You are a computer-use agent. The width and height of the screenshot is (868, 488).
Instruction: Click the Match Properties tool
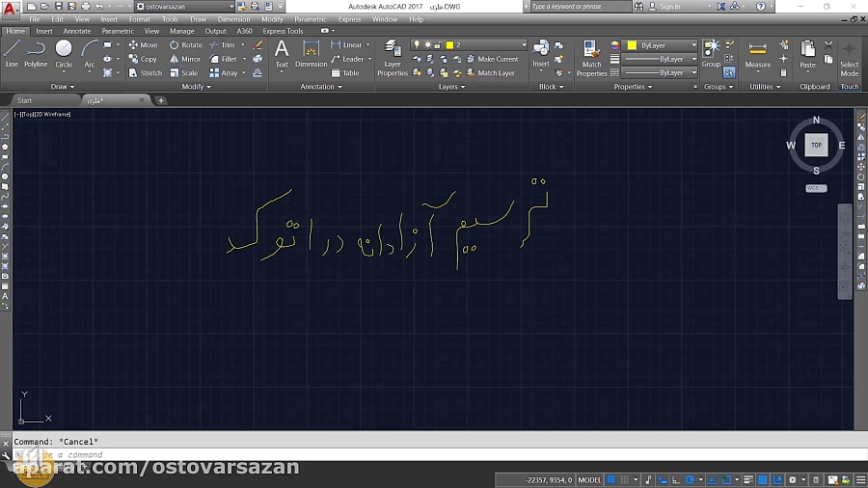click(591, 58)
